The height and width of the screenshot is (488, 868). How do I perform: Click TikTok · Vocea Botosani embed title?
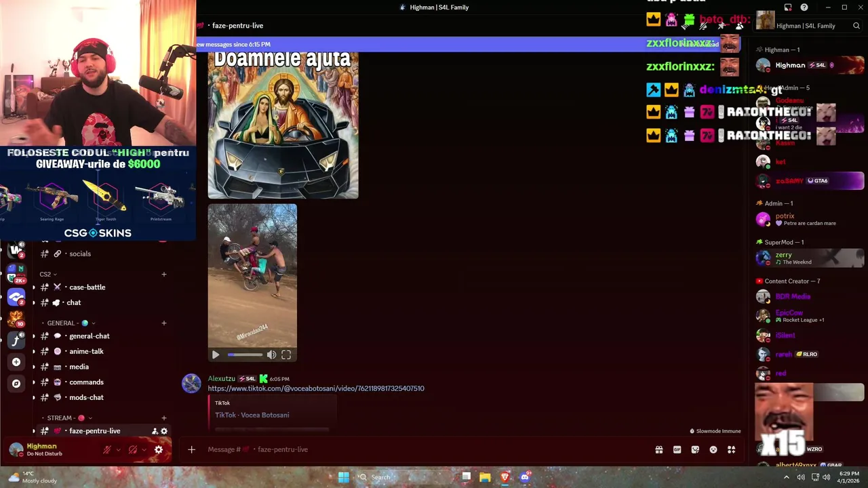pyautogui.click(x=252, y=415)
